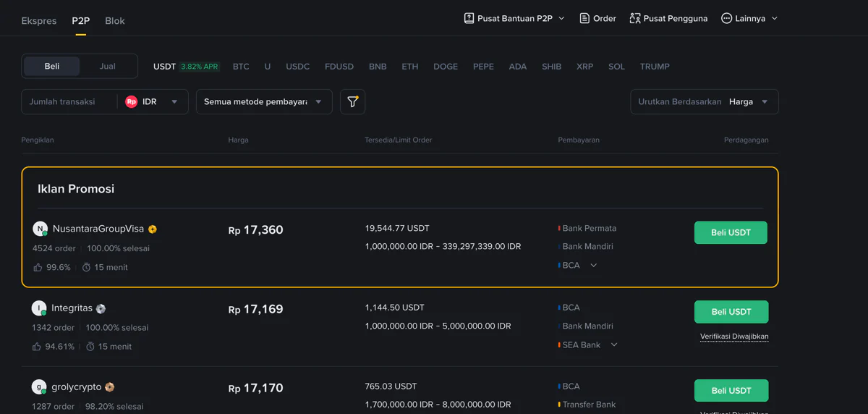Open the Blok tab
Image resolution: width=868 pixels, height=414 pixels.
coord(115,20)
